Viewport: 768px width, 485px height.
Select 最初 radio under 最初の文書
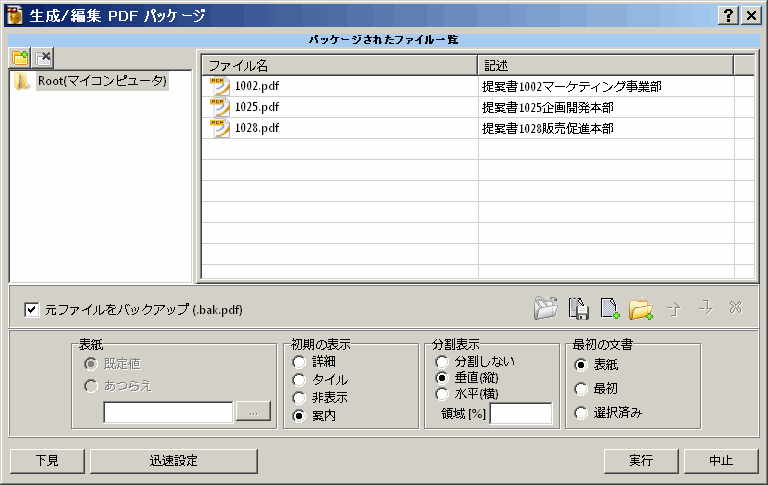click(581, 389)
